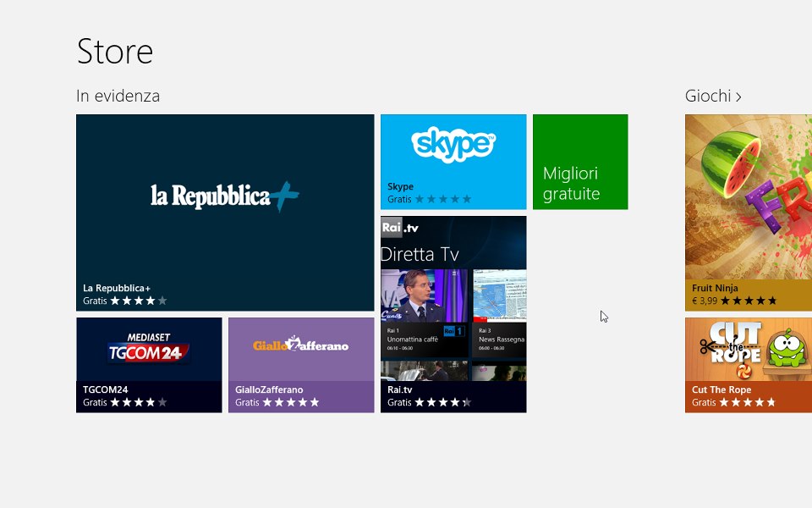Click the green Om Nom character
The image size is (812, 508).
787,347
